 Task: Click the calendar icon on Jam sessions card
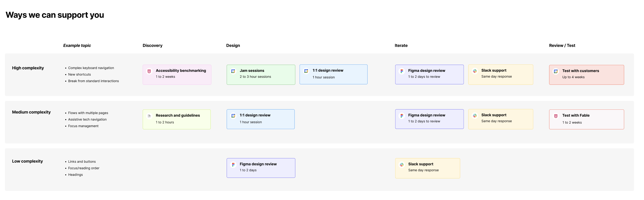tap(233, 71)
